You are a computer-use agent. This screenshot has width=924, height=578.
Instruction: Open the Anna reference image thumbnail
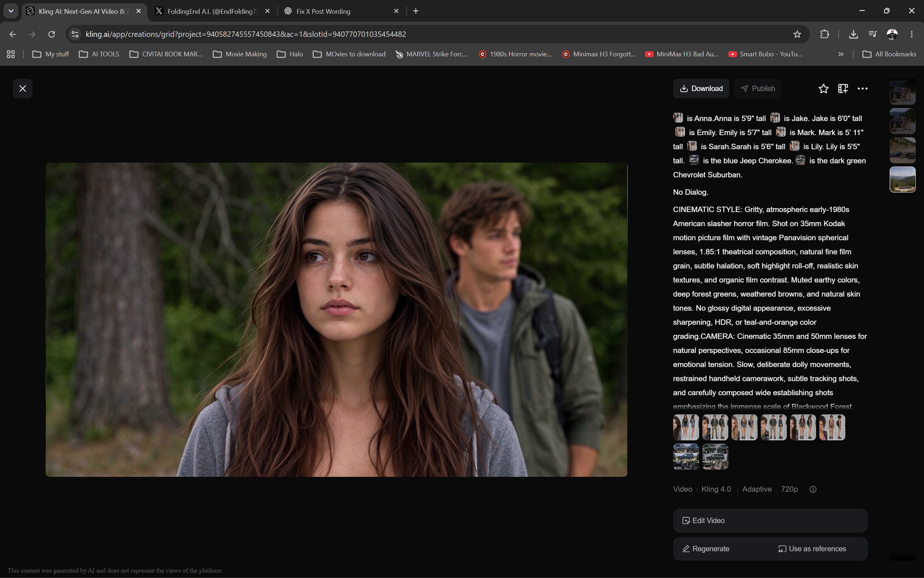pyautogui.click(x=686, y=427)
